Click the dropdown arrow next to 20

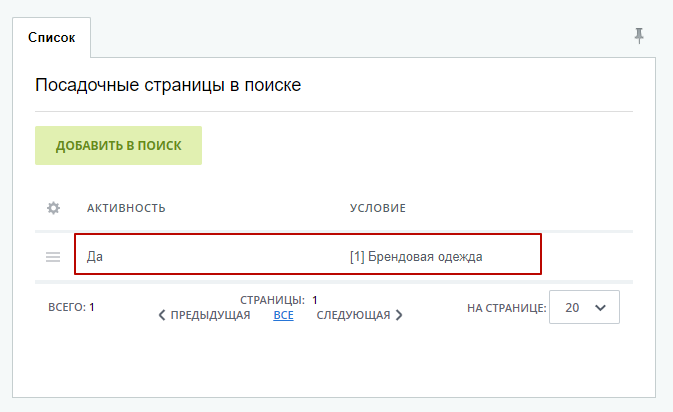[600, 308]
